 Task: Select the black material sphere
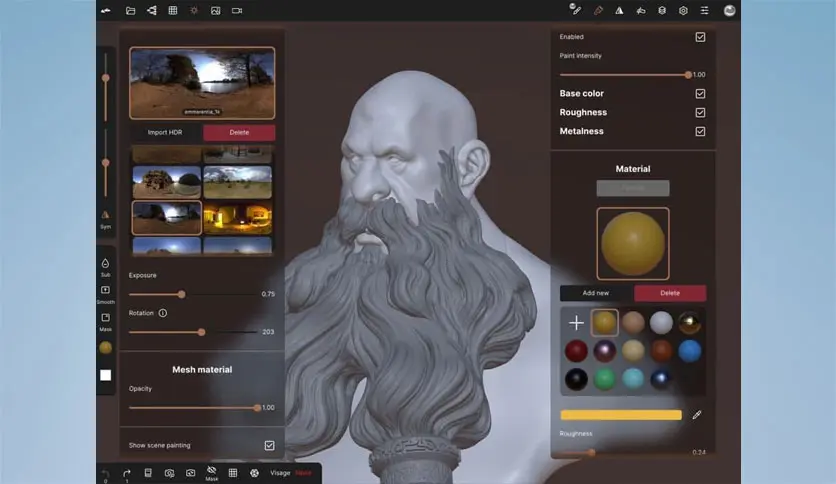(576, 379)
